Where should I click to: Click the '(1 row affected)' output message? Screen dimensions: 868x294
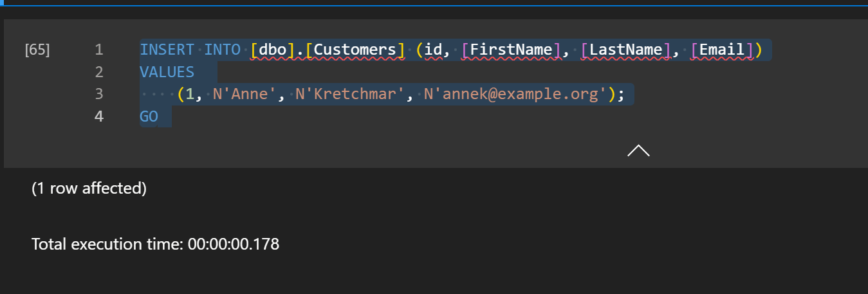[x=89, y=188]
